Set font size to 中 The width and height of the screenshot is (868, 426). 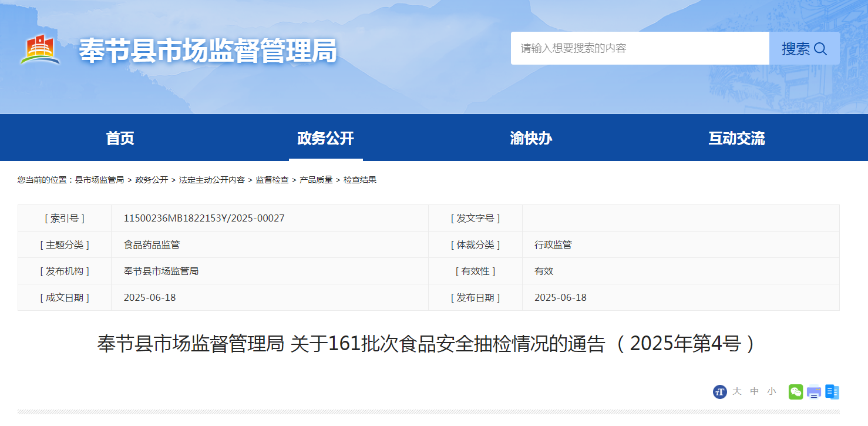755,391
